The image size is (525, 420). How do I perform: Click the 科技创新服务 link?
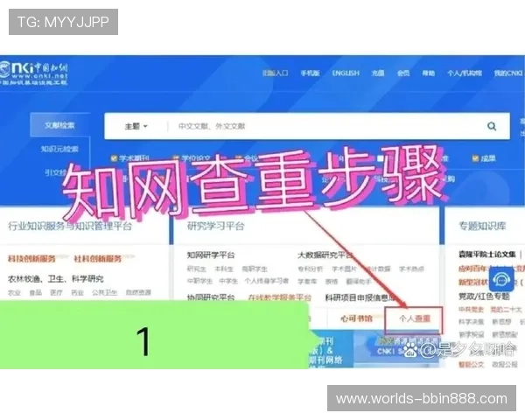(x=31, y=259)
